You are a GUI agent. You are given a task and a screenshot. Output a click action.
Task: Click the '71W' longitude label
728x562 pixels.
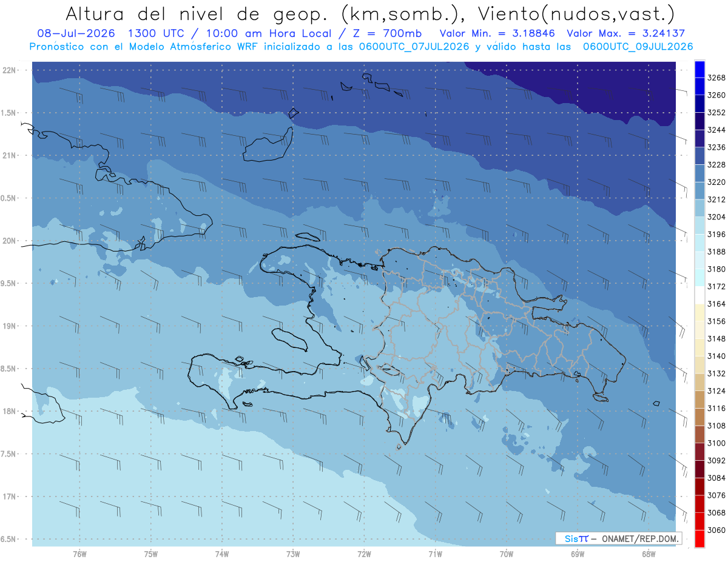pos(435,554)
